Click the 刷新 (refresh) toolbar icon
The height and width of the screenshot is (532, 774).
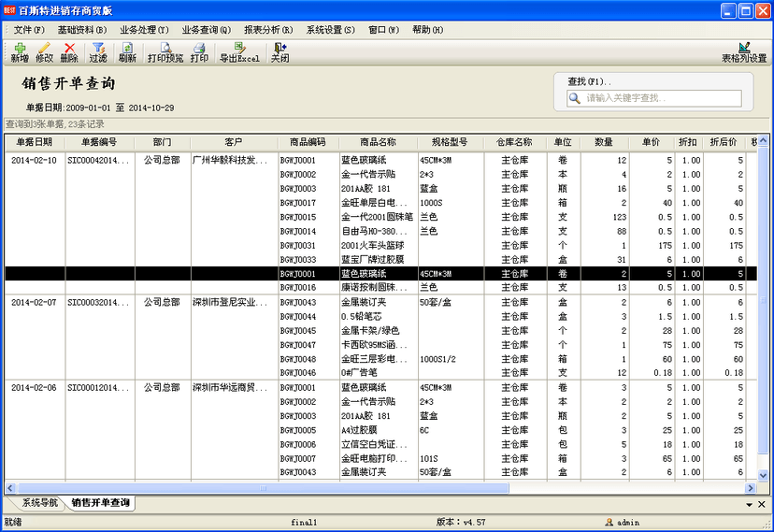[x=127, y=52]
